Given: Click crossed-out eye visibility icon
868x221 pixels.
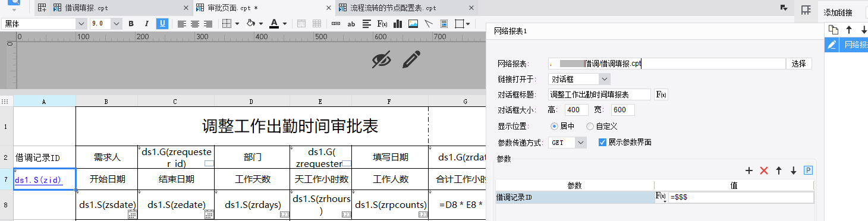Looking at the screenshot, I should 382,59.
